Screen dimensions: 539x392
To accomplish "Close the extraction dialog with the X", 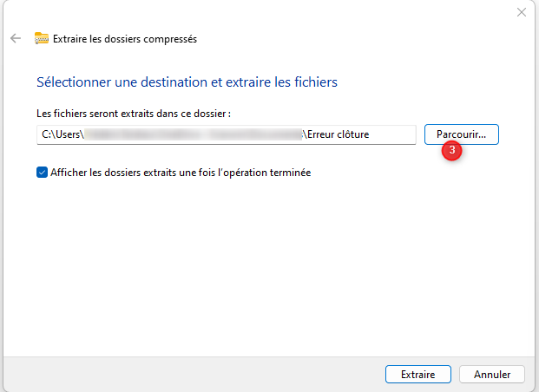I will pos(522,12).
